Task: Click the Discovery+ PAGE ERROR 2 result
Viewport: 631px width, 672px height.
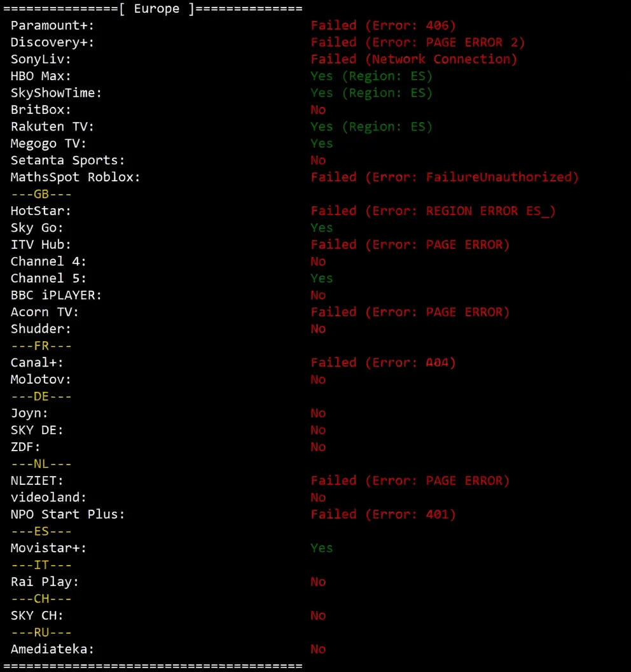Action: click(x=418, y=43)
